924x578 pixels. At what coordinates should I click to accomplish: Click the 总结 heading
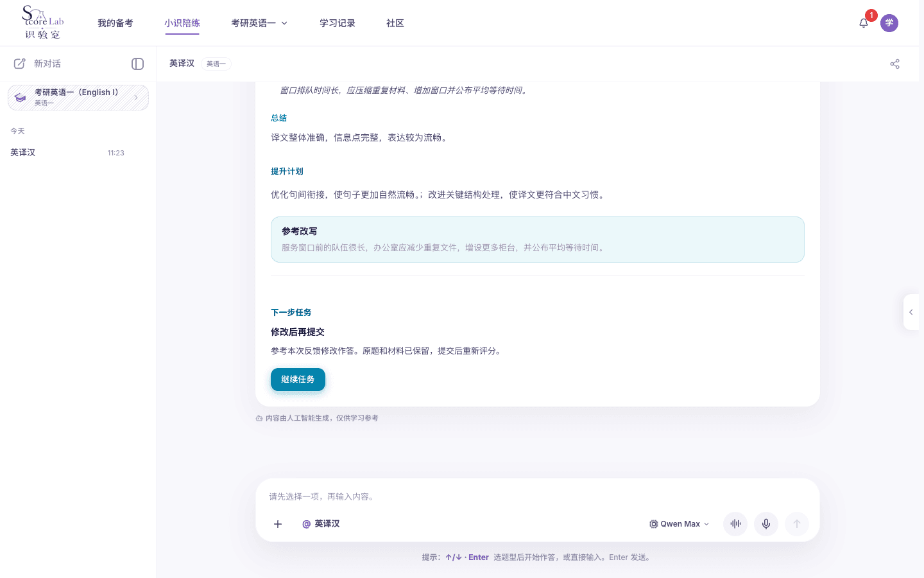point(279,118)
